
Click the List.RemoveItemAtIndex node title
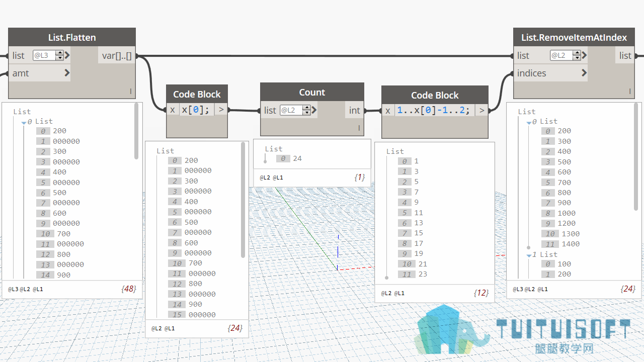coord(574,37)
